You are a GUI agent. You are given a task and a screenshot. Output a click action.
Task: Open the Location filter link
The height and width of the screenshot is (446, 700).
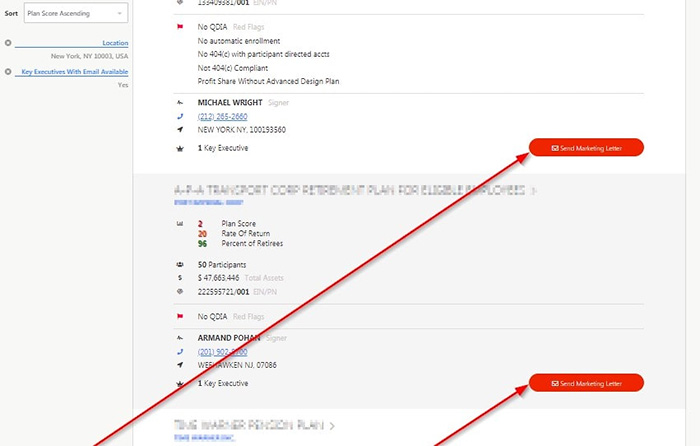point(115,43)
